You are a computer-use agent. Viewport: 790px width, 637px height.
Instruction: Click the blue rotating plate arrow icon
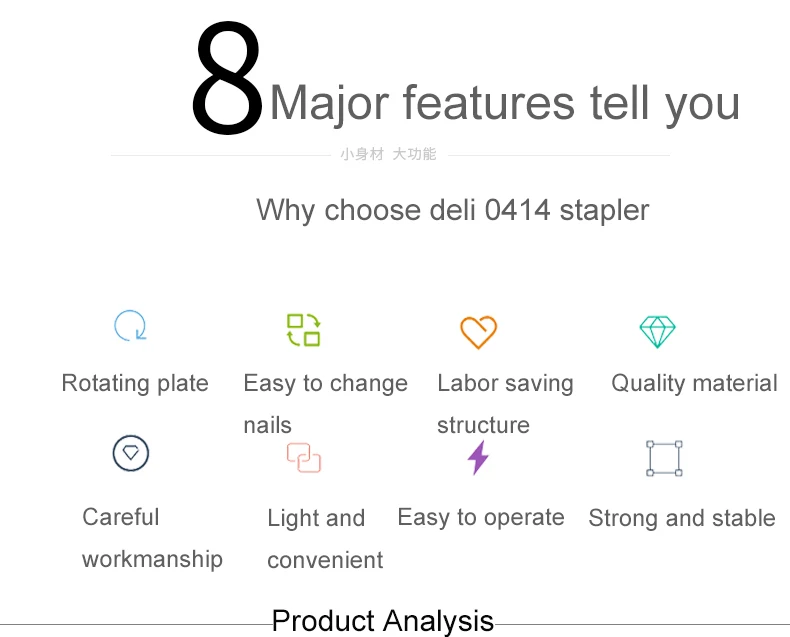click(x=130, y=326)
